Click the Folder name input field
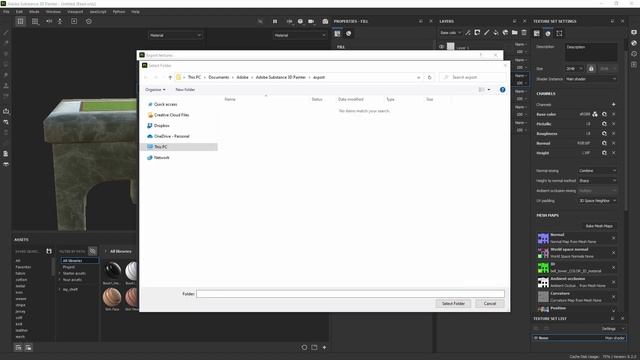 point(350,294)
